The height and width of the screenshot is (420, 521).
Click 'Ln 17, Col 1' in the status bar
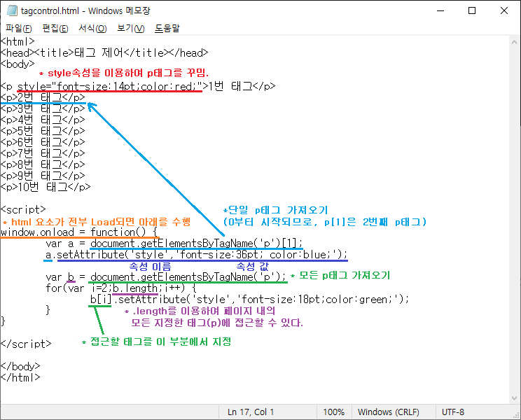pos(251,412)
